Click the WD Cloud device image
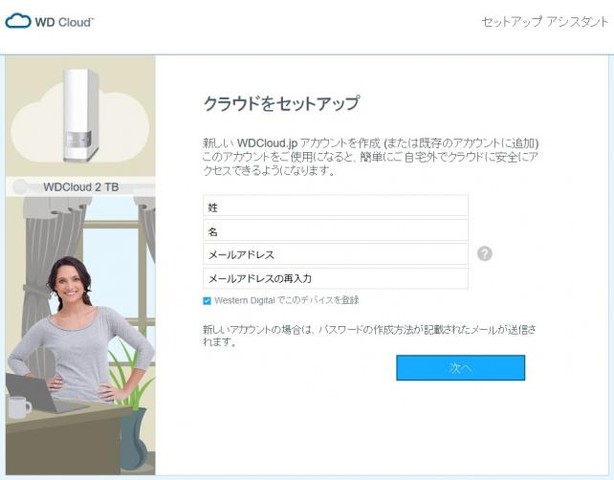The height and width of the screenshot is (480, 614). pyautogui.click(x=81, y=115)
